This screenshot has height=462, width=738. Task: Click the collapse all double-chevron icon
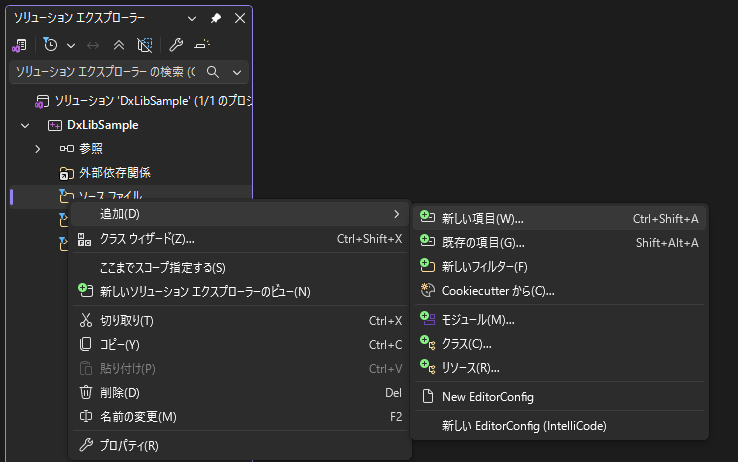119,45
